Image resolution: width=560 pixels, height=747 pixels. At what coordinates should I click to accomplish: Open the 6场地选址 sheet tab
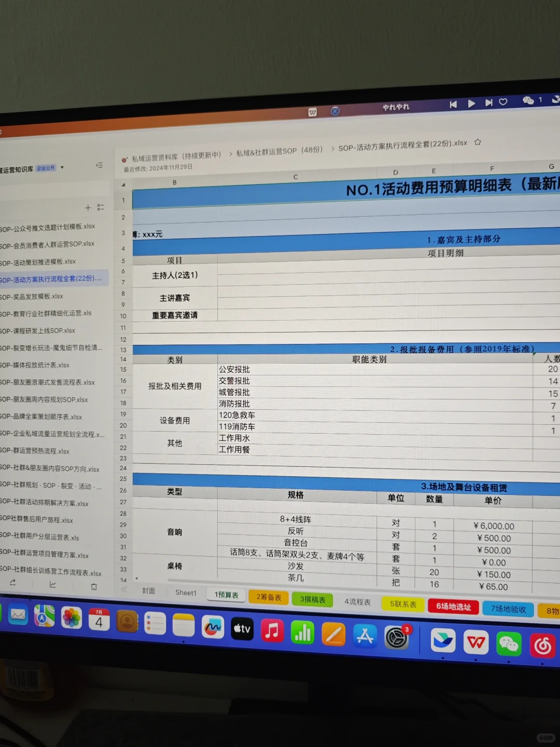click(x=452, y=606)
